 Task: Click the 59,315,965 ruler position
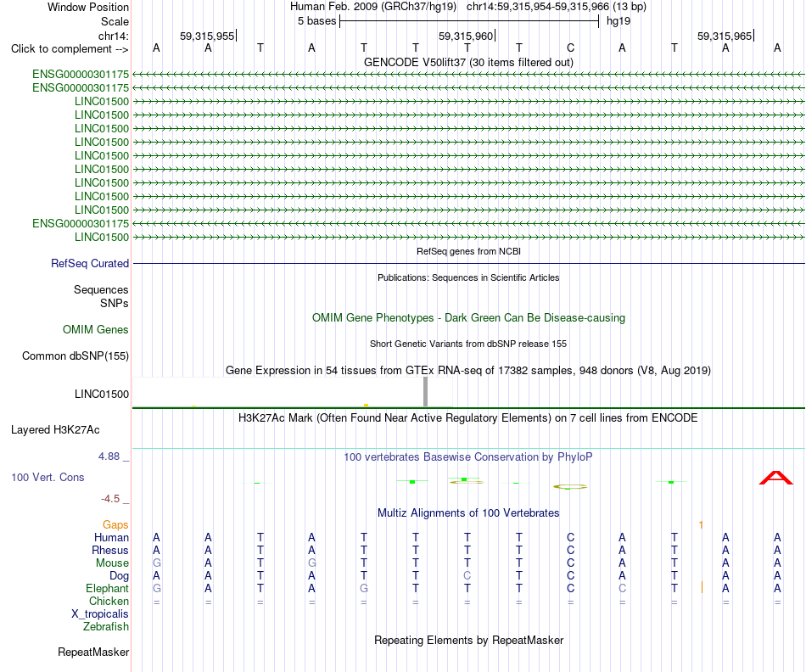[725, 36]
